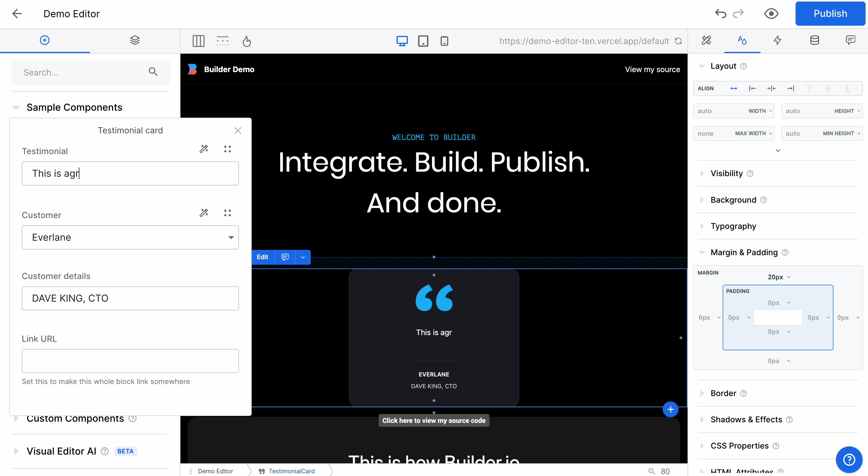Close the Testimonial card popup

click(238, 131)
